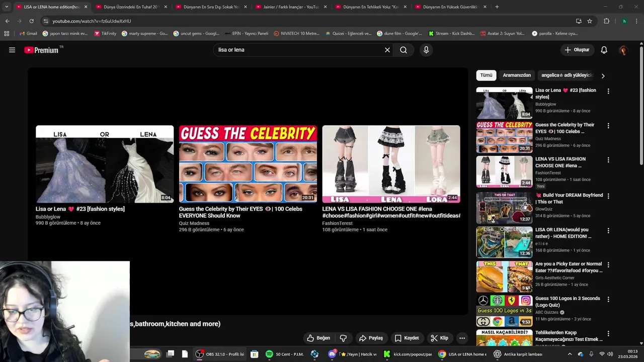Show hidden system tray icons
Screen dimensions: 644x362
pos(570,354)
